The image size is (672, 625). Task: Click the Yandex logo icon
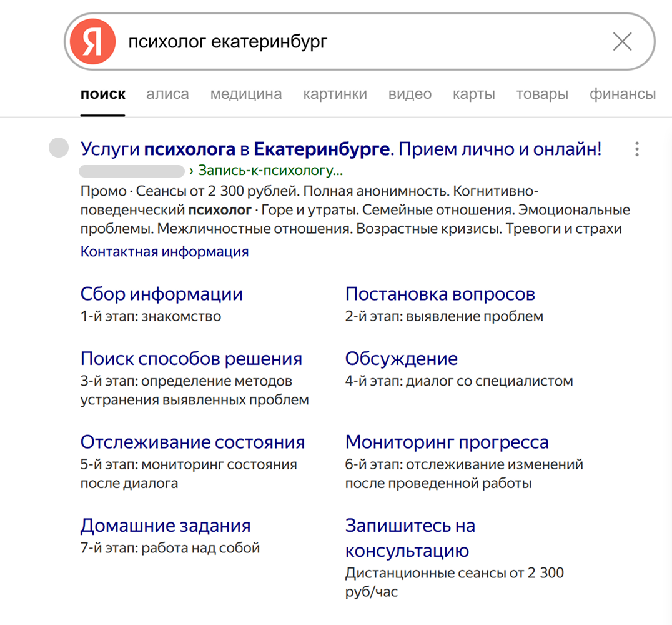point(92,41)
